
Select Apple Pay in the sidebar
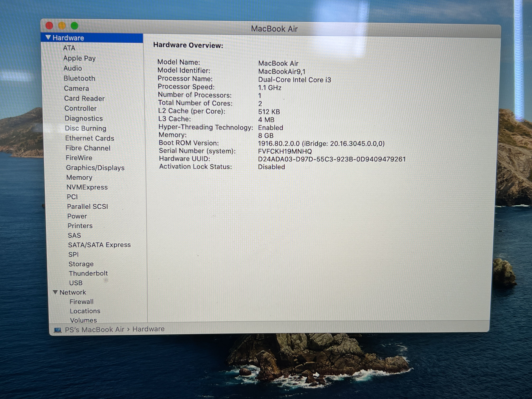79,58
